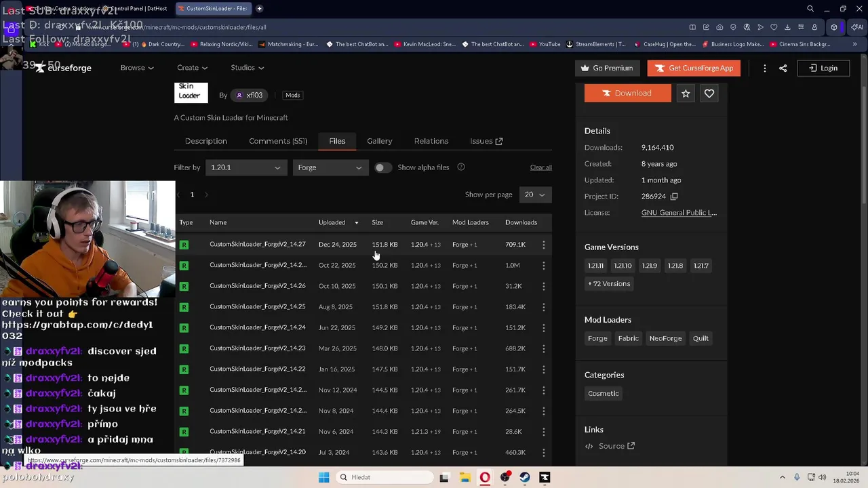The height and width of the screenshot is (488, 868).
Task: Switch to the Relations tab
Action: 431,141
